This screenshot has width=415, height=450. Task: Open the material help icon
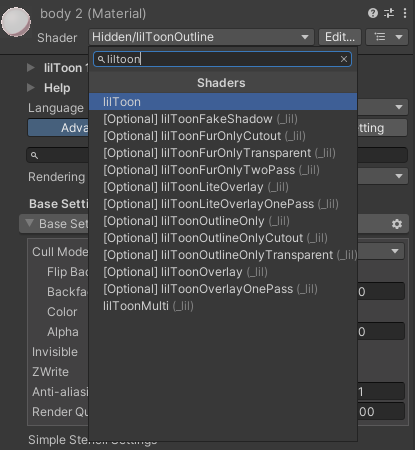click(x=373, y=13)
